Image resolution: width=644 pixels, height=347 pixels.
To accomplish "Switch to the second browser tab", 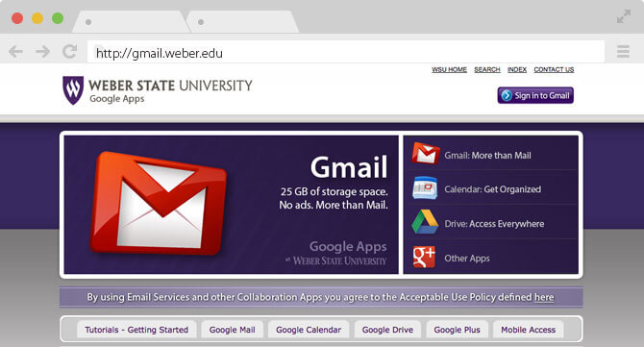I will click(242, 22).
